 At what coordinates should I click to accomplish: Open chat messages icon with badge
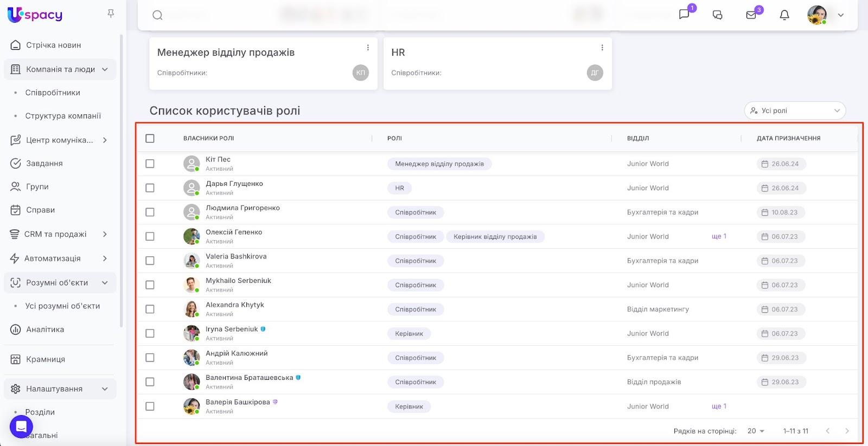click(x=685, y=15)
